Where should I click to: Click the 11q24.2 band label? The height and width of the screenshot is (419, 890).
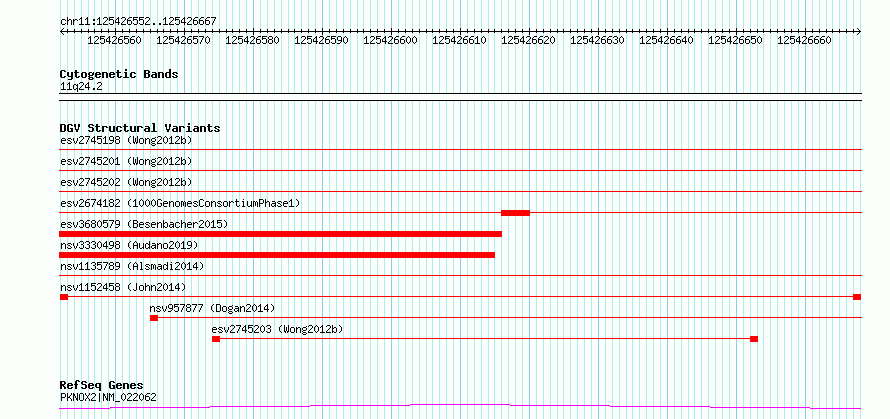point(81,86)
